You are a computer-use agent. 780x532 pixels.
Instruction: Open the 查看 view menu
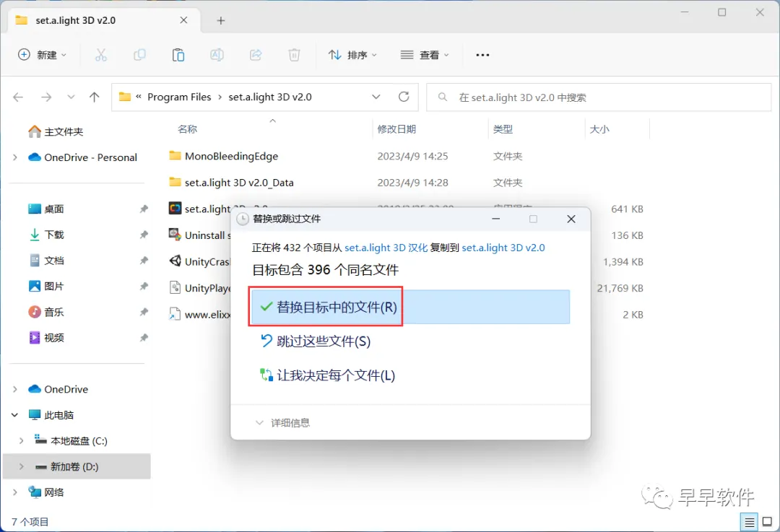425,55
